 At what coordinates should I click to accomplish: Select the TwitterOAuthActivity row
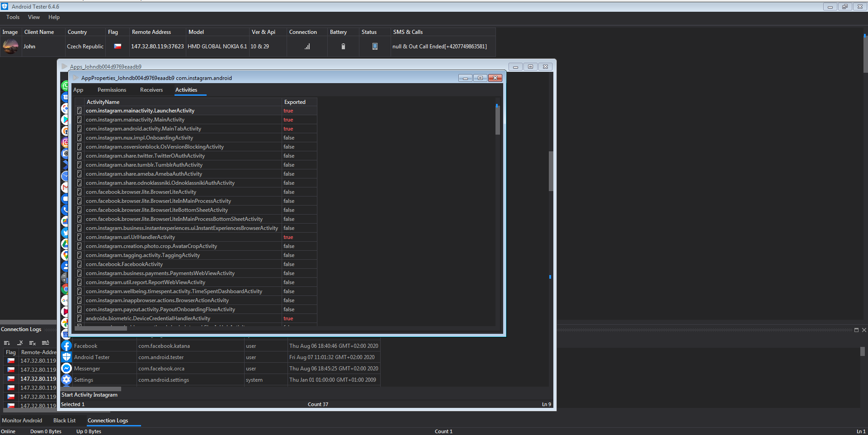click(195, 156)
